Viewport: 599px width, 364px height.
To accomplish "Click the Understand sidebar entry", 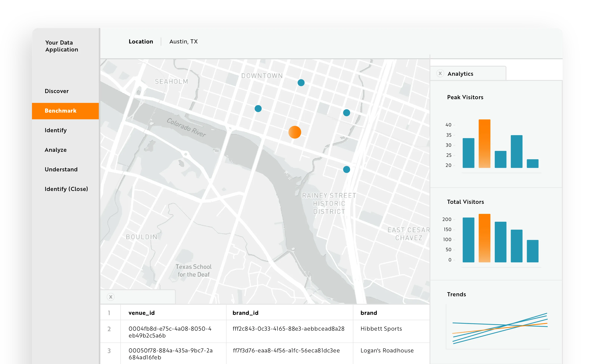I will coord(61,169).
